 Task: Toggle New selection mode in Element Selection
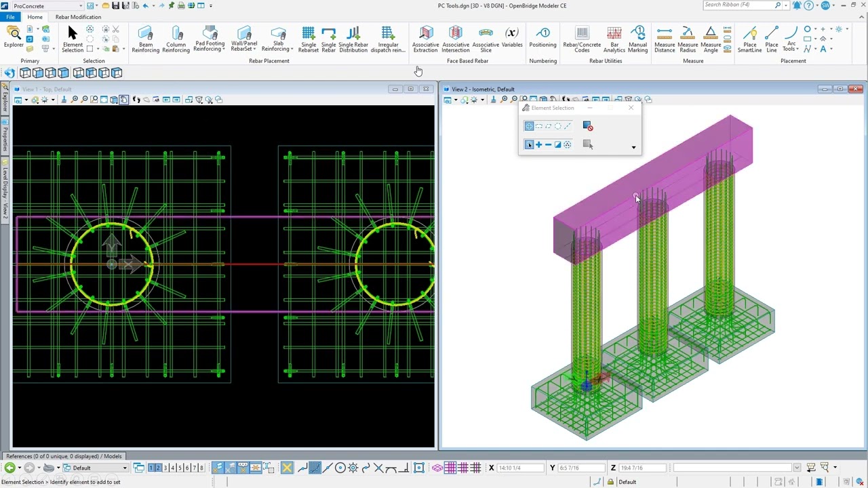tap(529, 144)
